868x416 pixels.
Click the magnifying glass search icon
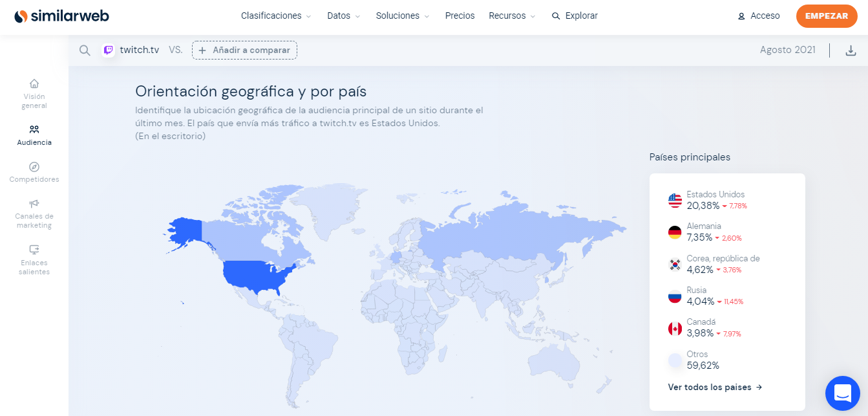85,50
